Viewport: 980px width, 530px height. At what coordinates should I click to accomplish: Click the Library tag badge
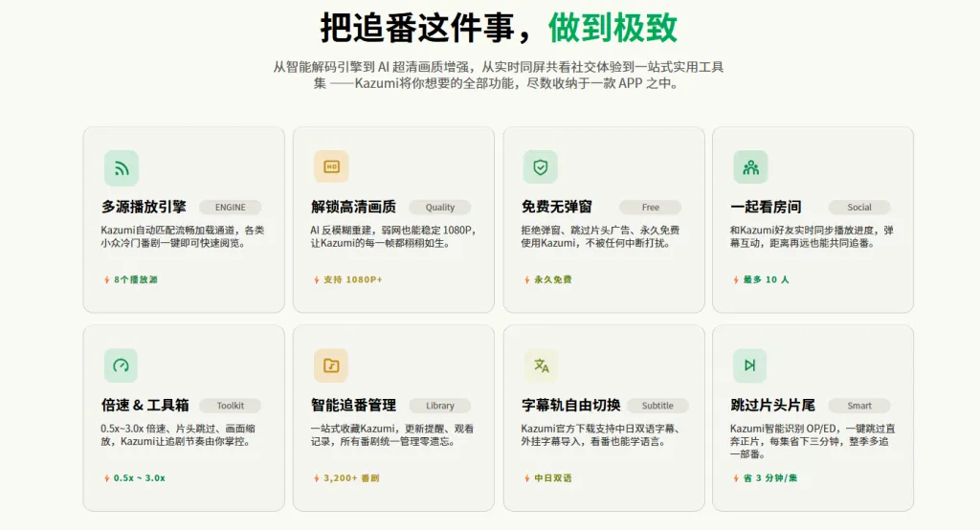coord(440,406)
